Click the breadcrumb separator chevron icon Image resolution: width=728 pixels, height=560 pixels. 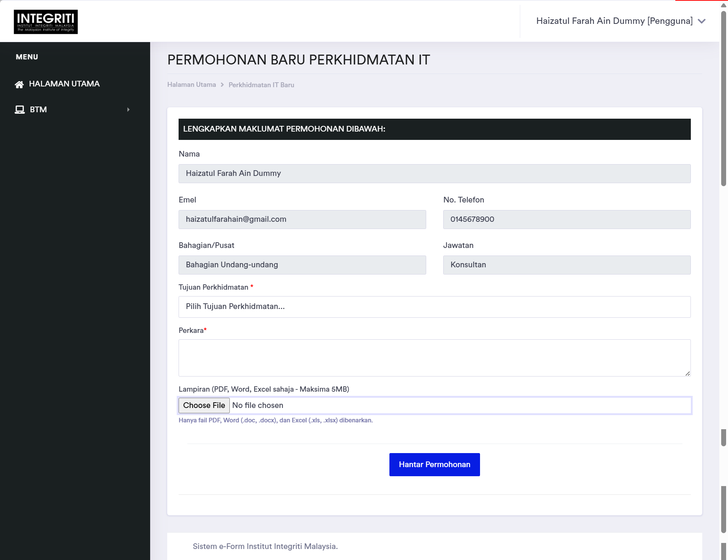point(222,85)
